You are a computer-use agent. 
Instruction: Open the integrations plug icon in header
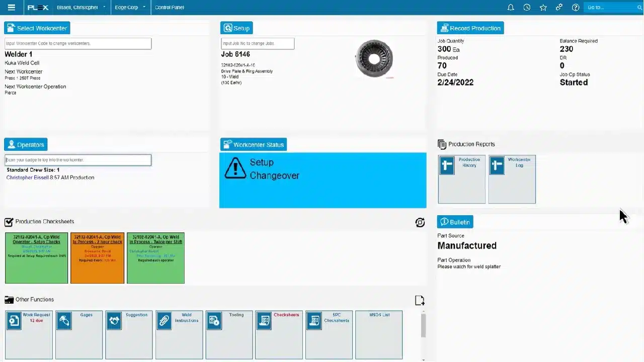pyautogui.click(x=559, y=8)
